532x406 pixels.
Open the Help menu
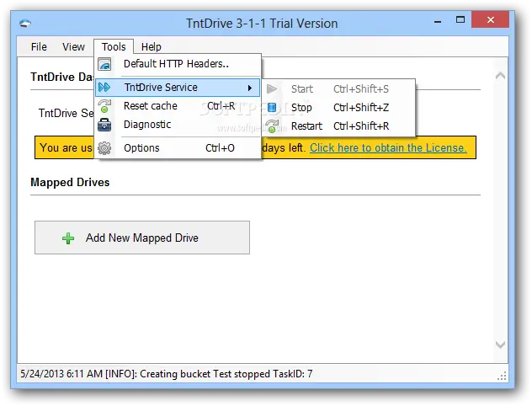click(152, 47)
